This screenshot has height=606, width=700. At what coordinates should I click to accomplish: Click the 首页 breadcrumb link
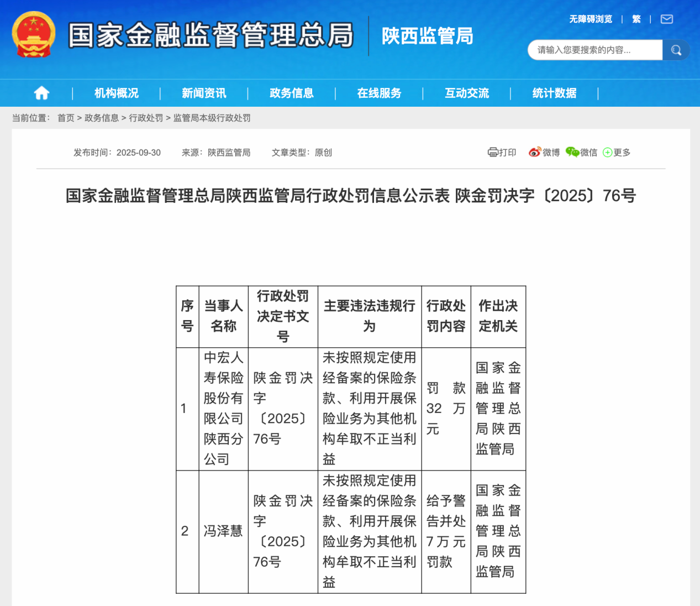tap(66, 118)
